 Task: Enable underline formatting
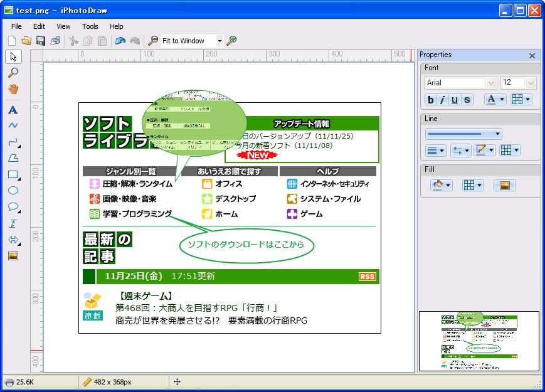click(454, 100)
